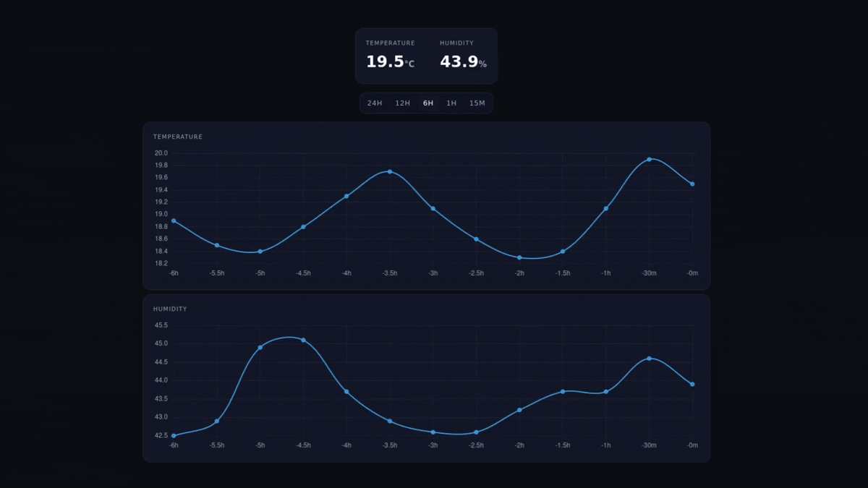Click the -0m label under the humidity chart
This screenshot has width=868, height=488.
click(692, 445)
